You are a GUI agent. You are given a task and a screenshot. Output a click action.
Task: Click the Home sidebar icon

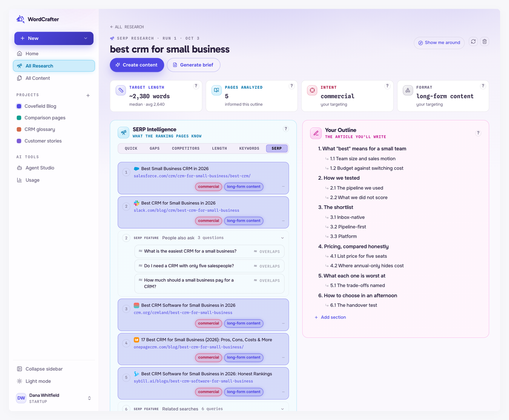[x=19, y=53]
